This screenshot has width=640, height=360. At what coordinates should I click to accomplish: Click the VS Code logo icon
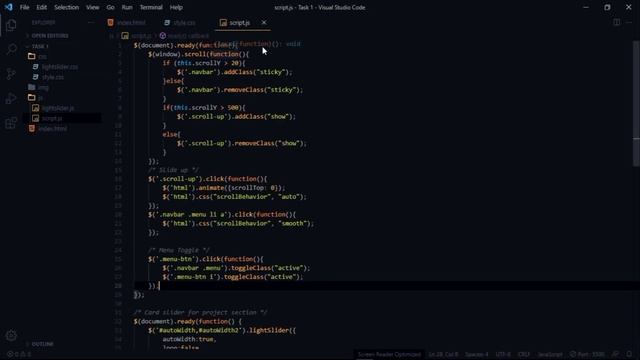pyautogui.click(x=9, y=7)
